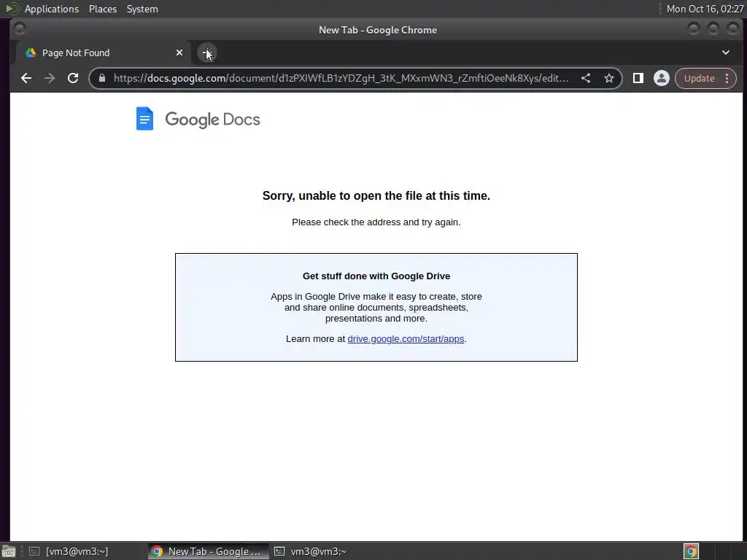Click the Google Drive favicon in tab
747x560 pixels.
click(x=31, y=52)
